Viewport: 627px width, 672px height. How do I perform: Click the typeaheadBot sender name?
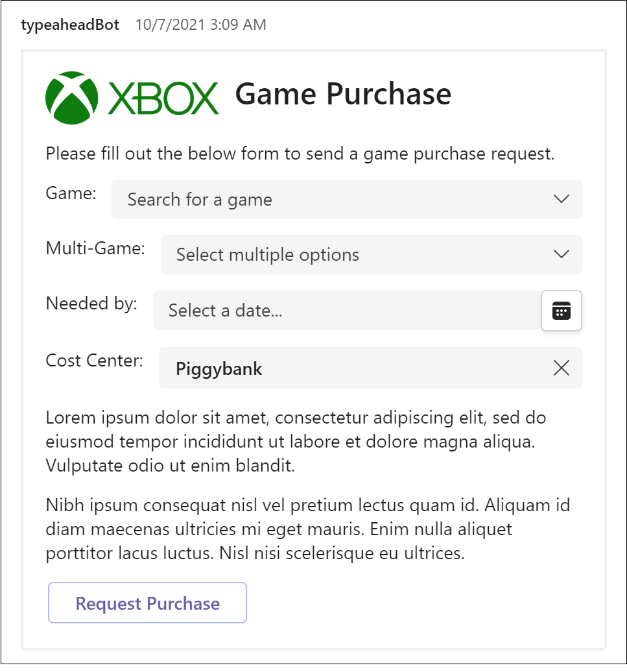70,25
